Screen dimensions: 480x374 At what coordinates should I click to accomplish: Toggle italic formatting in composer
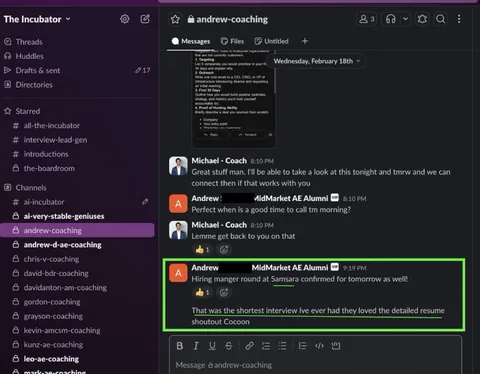pyautogui.click(x=196, y=346)
